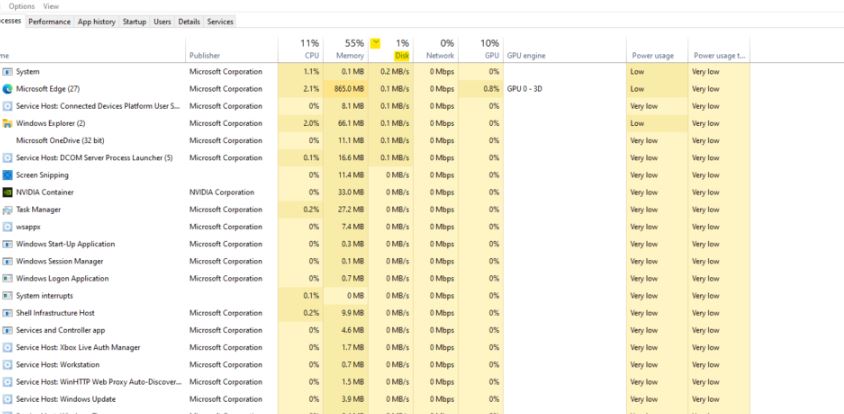
Task: Sort by Publisher column header
Action: click(x=232, y=49)
